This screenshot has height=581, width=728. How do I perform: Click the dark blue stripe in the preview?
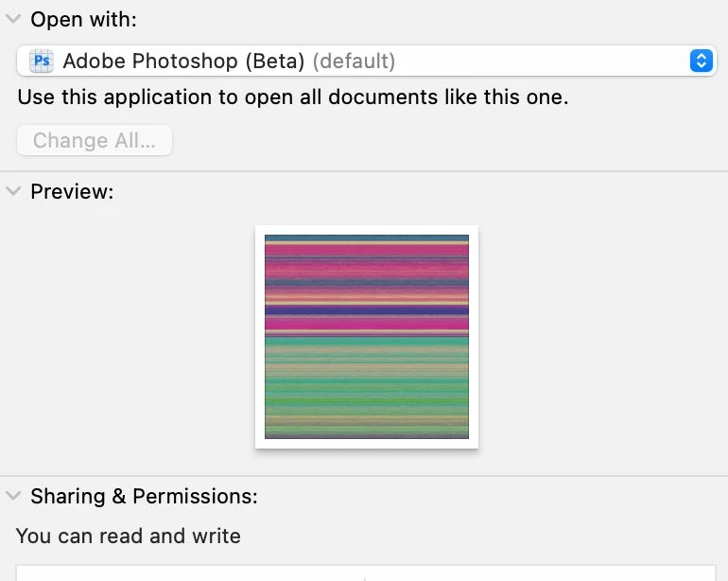click(x=366, y=309)
